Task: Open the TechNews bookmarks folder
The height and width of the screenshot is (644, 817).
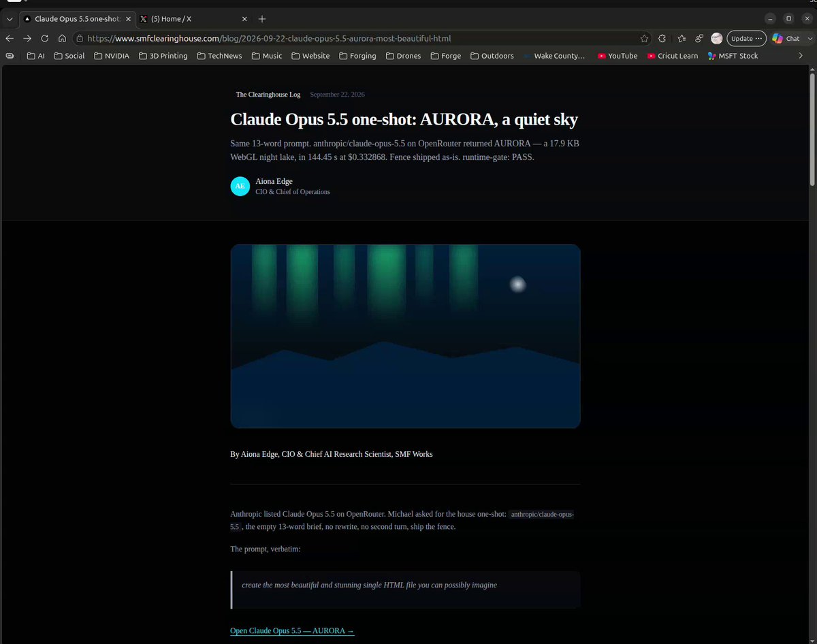Action: click(219, 56)
